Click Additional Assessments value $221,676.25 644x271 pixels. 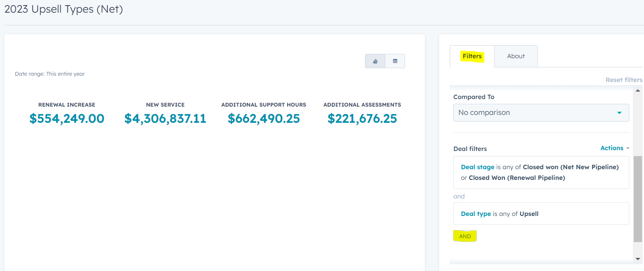pos(362,118)
